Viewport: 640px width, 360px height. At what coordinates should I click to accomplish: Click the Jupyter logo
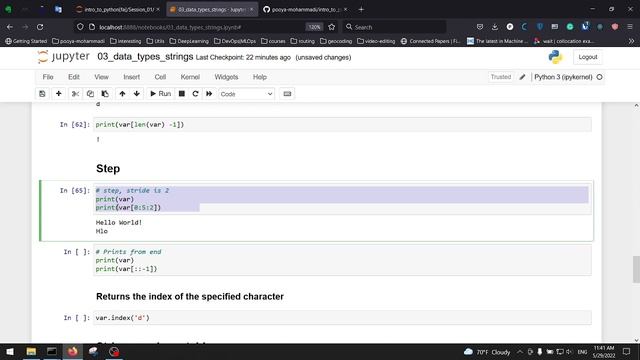coord(64,57)
